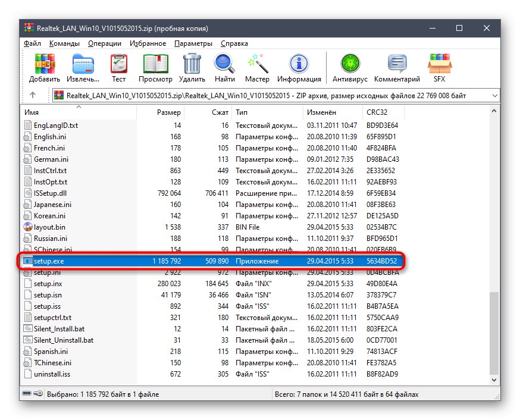Select the German.ini file row
Image resolution: width=520 pixels, height=420 pixels.
212,159
